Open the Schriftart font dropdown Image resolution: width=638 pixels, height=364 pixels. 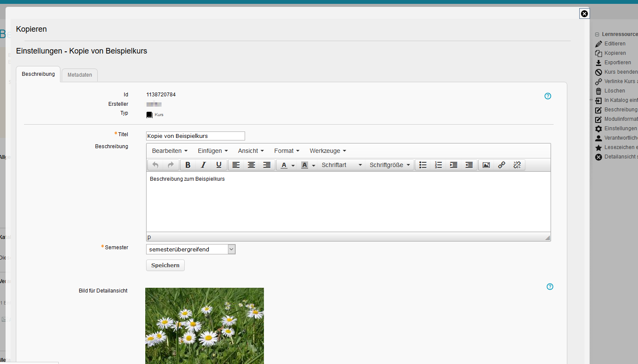pos(341,165)
